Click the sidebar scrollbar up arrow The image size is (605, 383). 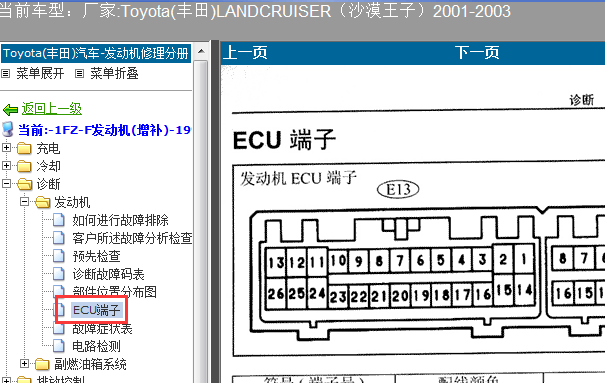pos(201,51)
